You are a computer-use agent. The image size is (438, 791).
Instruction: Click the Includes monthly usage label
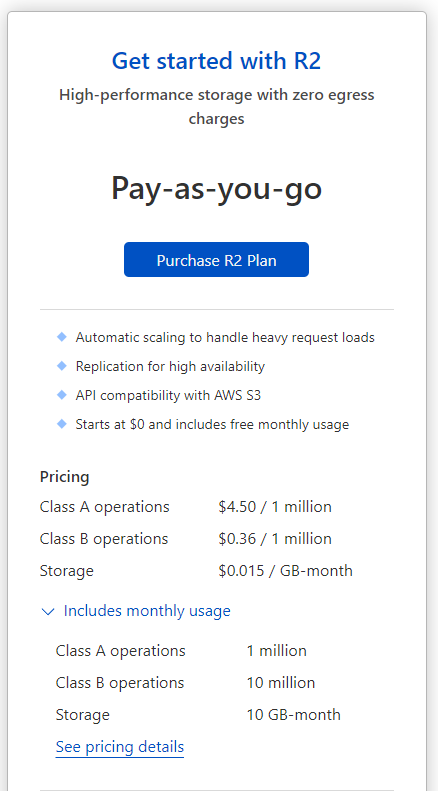pyautogui.click(x=147, y=611)
